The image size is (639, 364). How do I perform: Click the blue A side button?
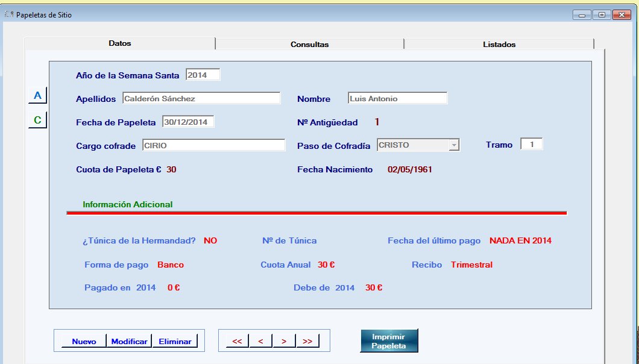coord(37,96)
